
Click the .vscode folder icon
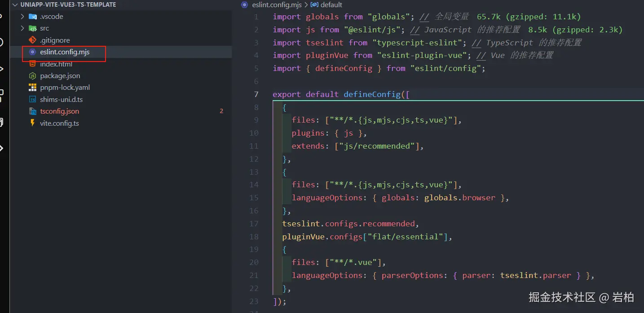click(32, 17)
